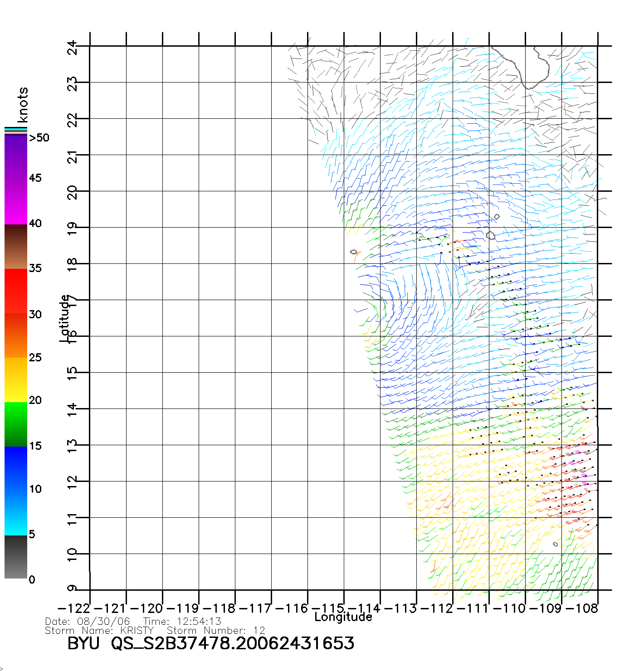
Task: Click the "Longitude" axis title
Action: [343, 617]
